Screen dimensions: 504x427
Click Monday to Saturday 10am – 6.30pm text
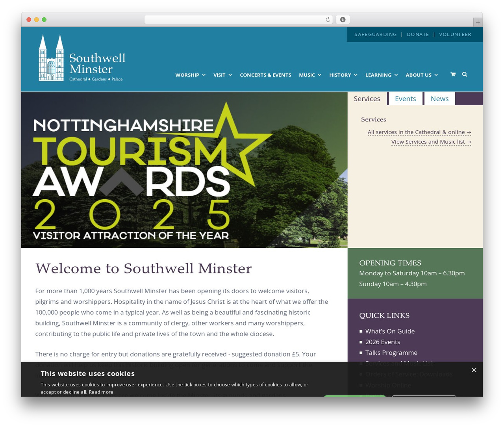412,273
